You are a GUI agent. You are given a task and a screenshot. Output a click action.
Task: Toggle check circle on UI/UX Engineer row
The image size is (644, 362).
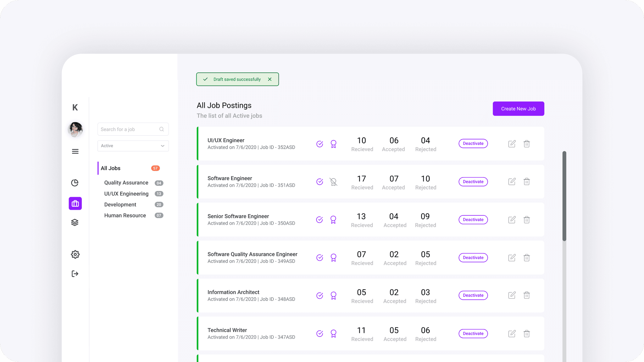[320, 144]
